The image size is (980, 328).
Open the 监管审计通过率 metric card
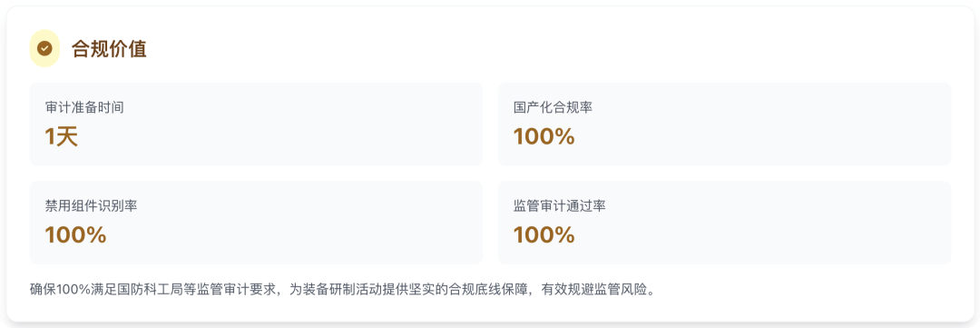724,223
